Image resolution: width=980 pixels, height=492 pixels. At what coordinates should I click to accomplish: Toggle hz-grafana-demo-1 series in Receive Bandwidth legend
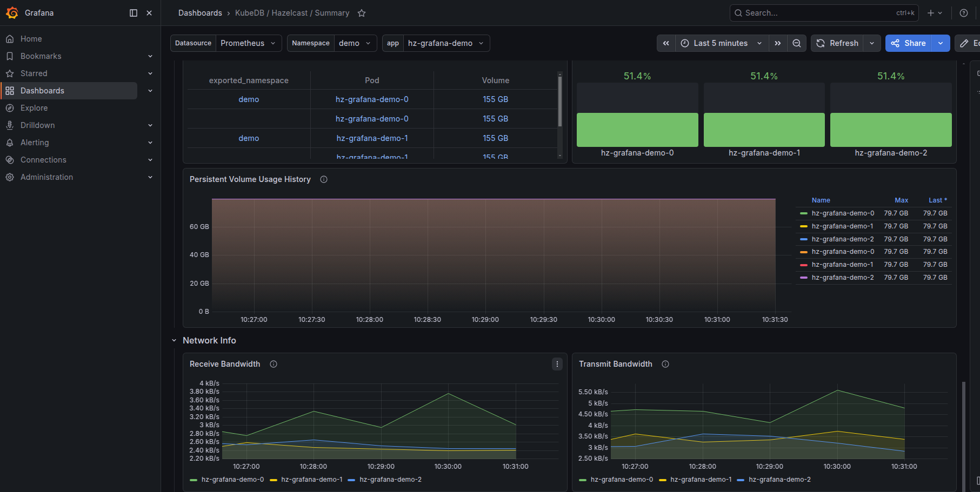pos(311,480)
